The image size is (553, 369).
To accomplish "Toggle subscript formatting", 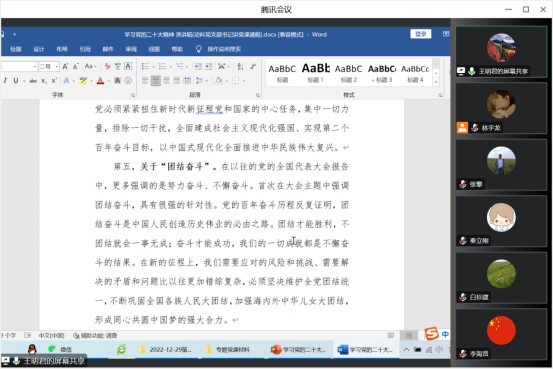I will pos(43,81).
